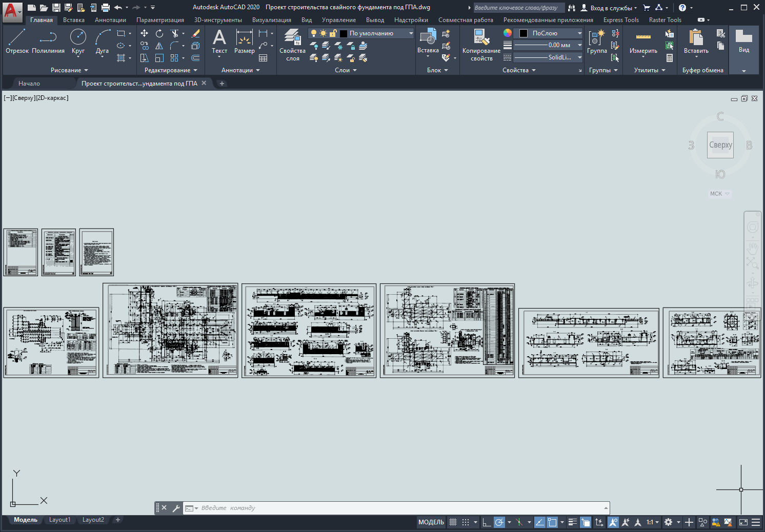
Task: Click the Rotate tool icon
Action: pos(159,33)
